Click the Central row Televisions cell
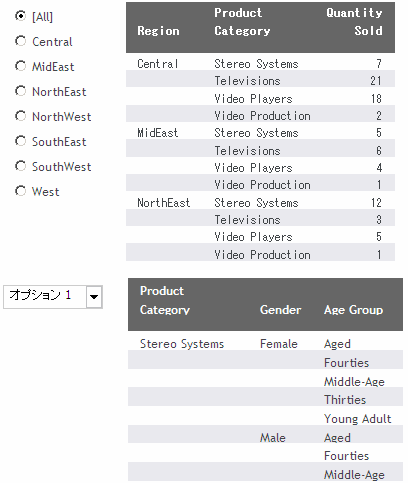 click(247, 81)
